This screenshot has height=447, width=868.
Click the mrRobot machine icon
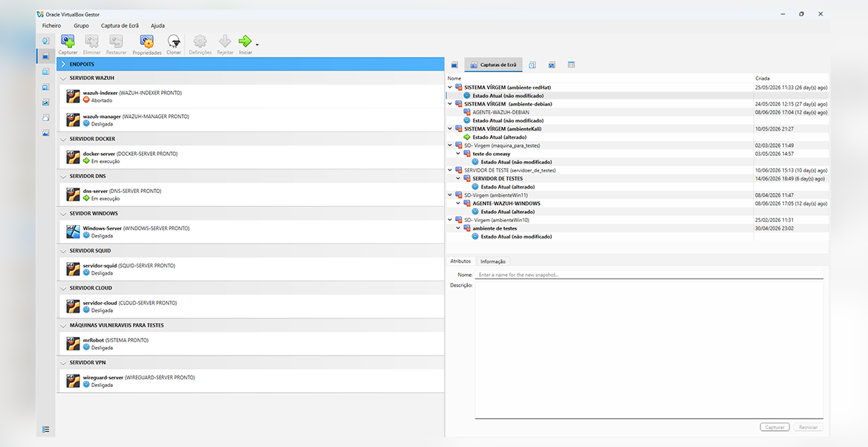pos(74,344)
